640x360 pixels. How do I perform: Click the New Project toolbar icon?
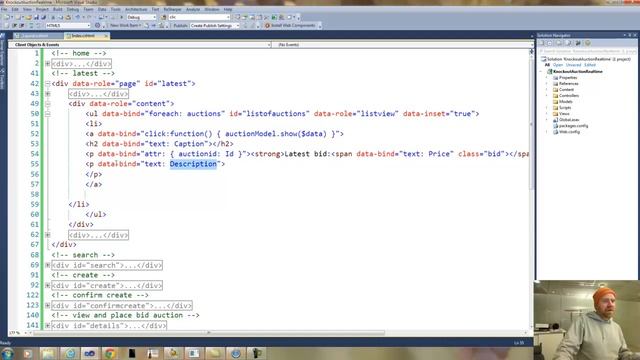pos(6,17)
